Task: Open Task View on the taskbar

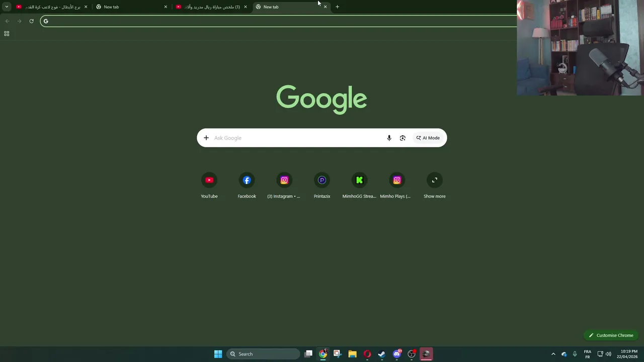Action: coord(308,354)
